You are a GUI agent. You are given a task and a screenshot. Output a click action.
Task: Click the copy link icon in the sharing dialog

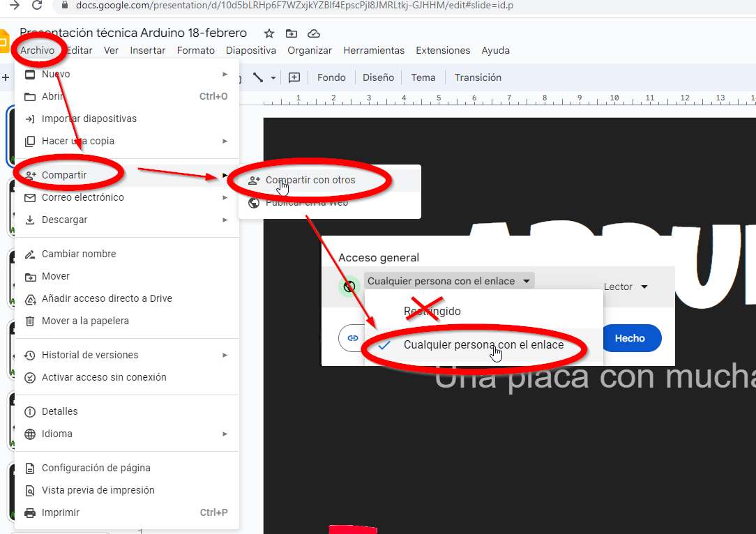click(352, 338)
